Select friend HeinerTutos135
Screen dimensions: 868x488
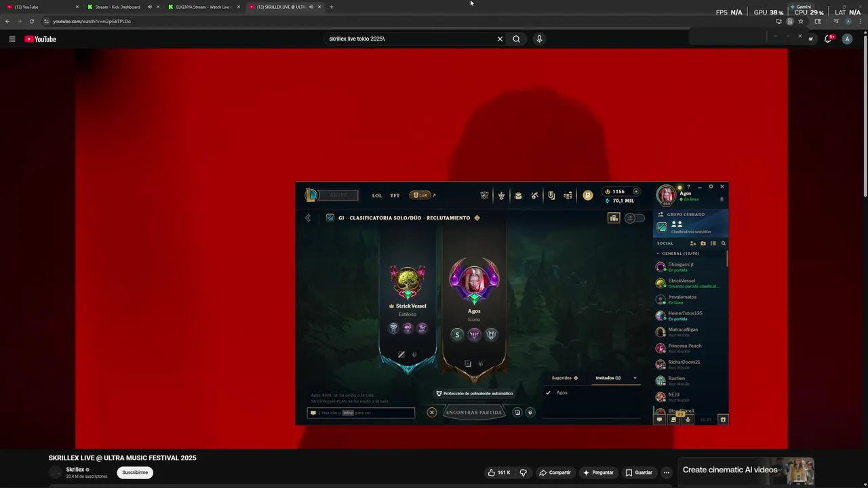pyautogui.click(x=690, y=316)
